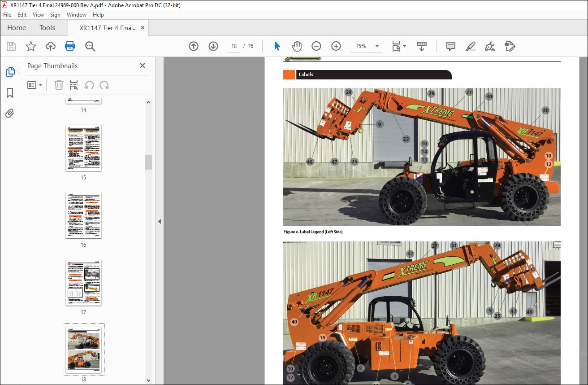Screen dimensions: 588x385
Task: Open the Edit menu
Action: point(22,15)
